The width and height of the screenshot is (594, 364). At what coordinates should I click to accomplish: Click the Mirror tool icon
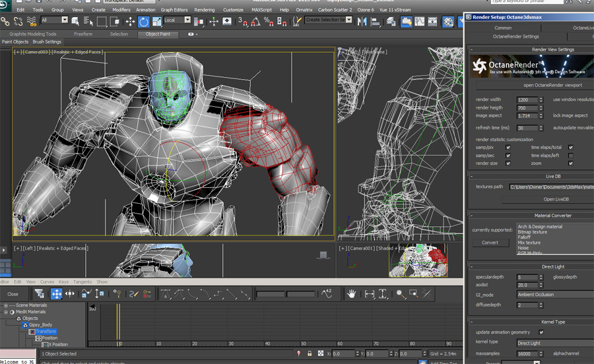pos(362,22)
